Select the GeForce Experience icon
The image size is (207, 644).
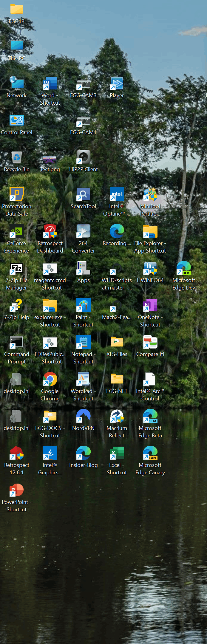pyautogui.click(x=17, y=231)
